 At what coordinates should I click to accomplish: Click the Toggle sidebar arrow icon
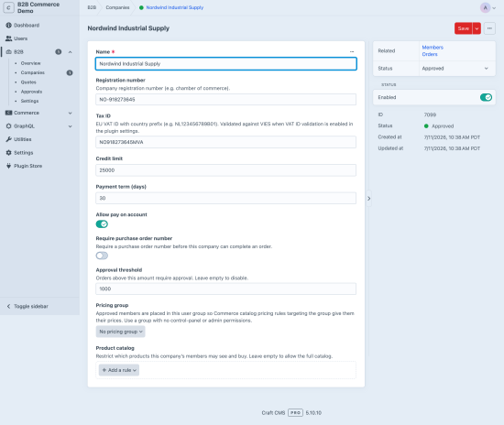[x=8, y=306]
